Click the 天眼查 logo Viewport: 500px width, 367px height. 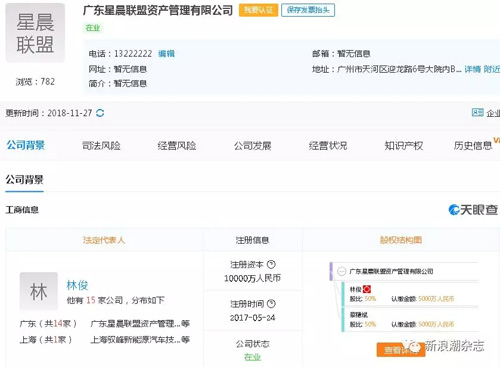tap(473, 210)
